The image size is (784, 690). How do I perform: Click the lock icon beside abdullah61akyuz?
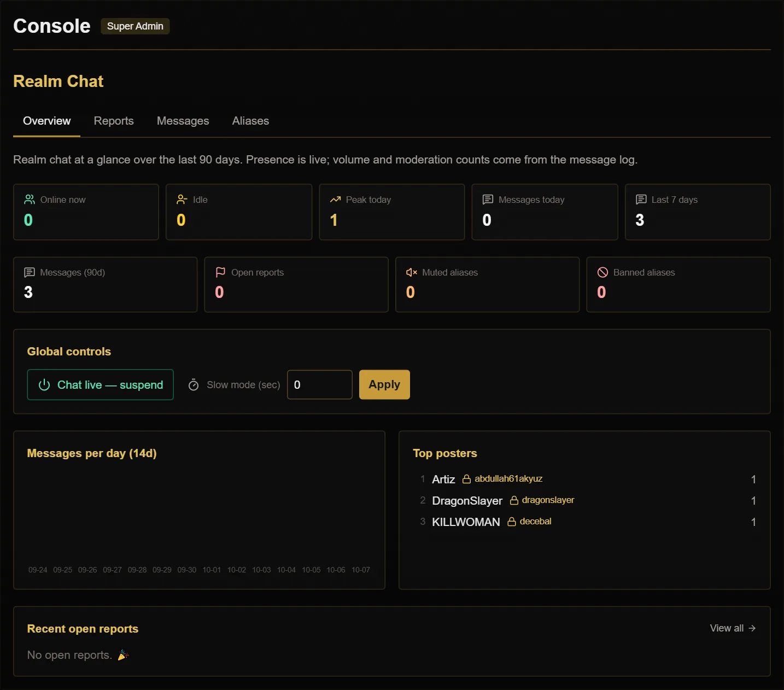(x=466, y=479)
